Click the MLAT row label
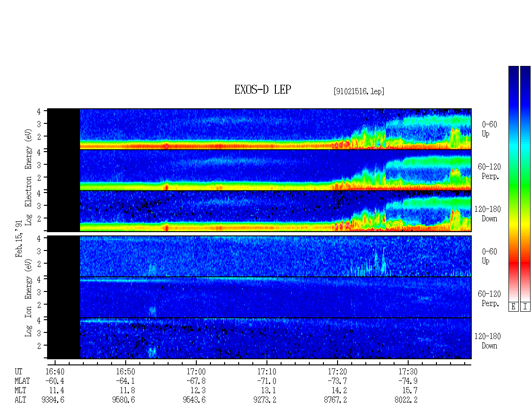 click(22, 381)
